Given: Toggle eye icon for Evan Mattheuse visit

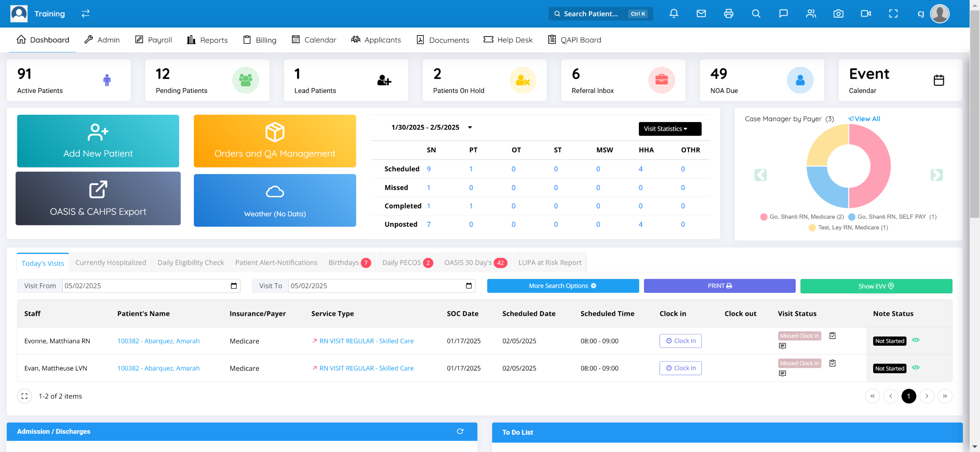Looking at the screenshot, I should tap(915, 367).
